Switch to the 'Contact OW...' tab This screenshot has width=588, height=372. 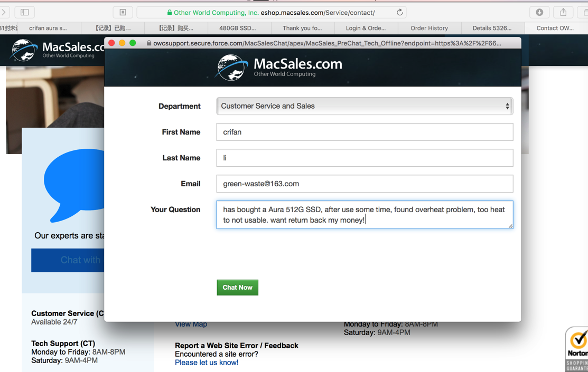pos(555,28)
